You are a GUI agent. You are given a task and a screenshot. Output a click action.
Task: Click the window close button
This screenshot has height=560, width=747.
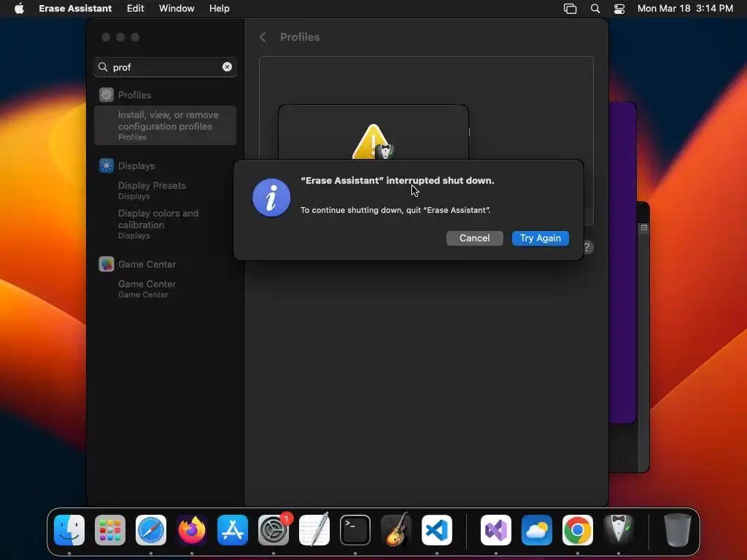pyautogui.click(x=106, y=37)
